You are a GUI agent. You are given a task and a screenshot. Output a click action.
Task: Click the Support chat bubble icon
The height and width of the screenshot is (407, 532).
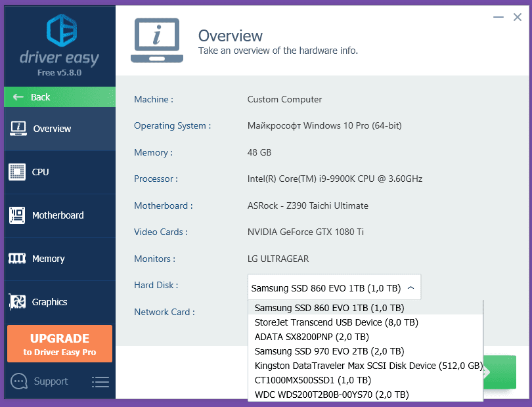(19, 381)
